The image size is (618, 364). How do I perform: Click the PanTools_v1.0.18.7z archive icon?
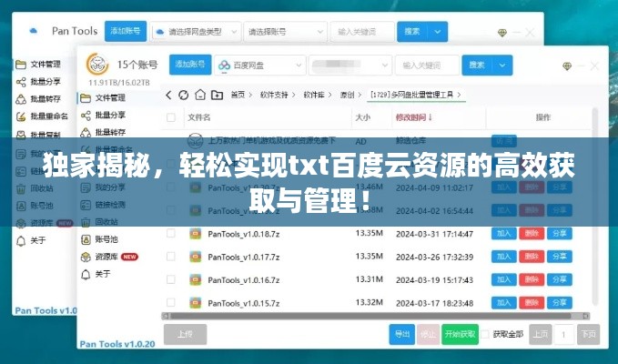pos(195,234)
